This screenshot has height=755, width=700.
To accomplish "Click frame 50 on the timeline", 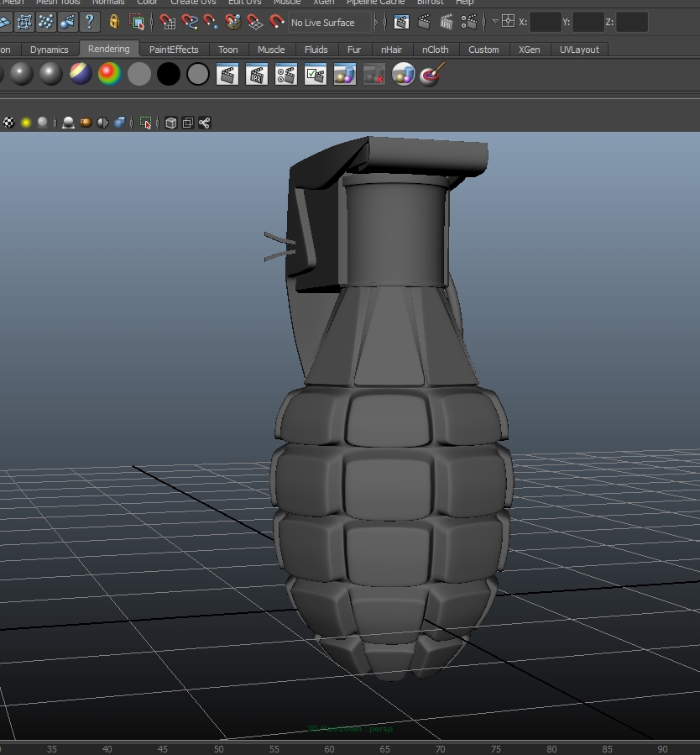I will pyautogui.click(x=218, y=749).
